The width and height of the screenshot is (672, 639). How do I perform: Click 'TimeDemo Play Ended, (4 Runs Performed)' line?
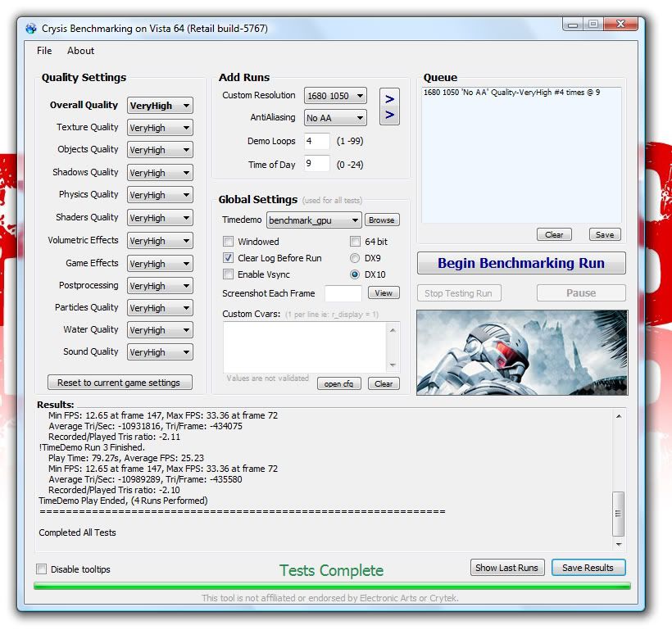point(124,501)
